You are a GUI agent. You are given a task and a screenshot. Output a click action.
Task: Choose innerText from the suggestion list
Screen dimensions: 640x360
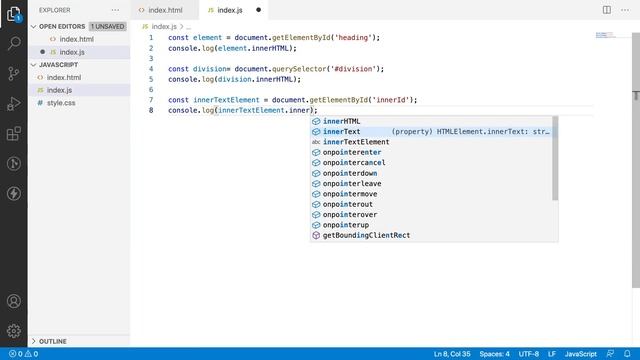coord(431,131)
